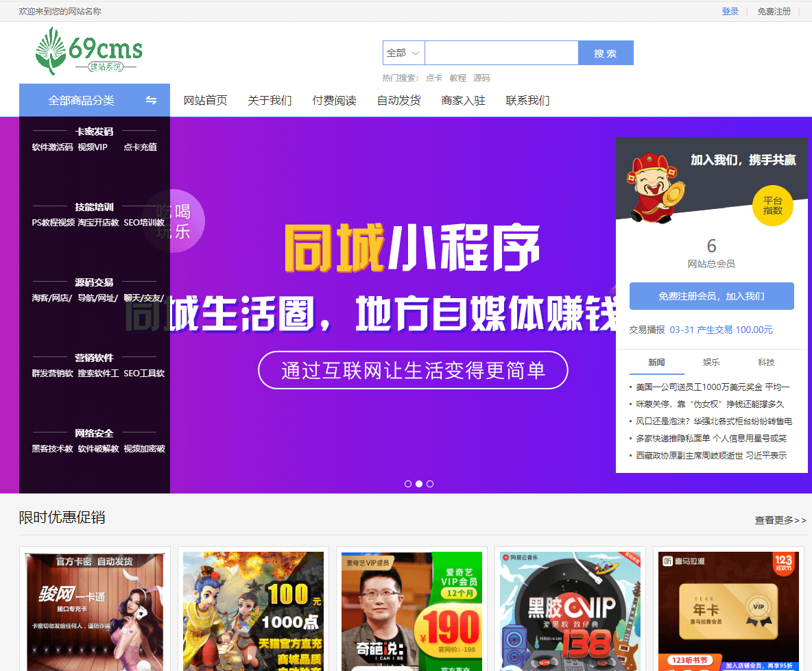Open the 全部 search category dropdown
The width and height of the screenshot is (812, 671).
pos(403,53)
